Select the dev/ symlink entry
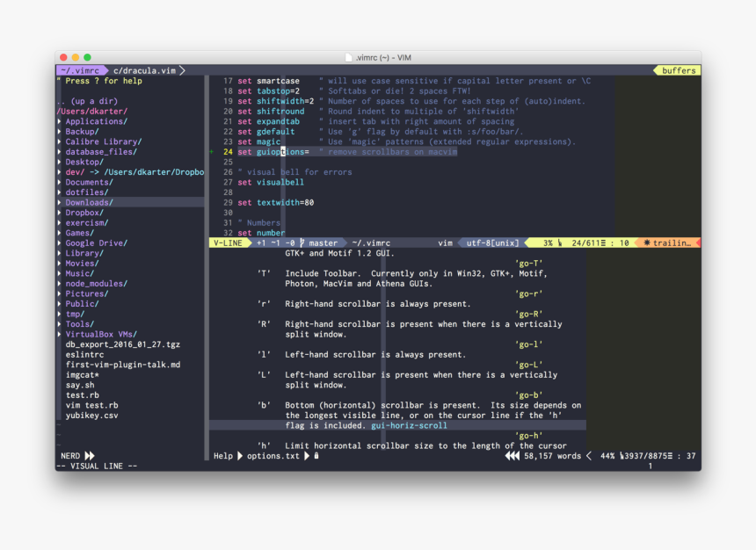The image size is (756, 550). pyautogui.click(x=134, y=172)
